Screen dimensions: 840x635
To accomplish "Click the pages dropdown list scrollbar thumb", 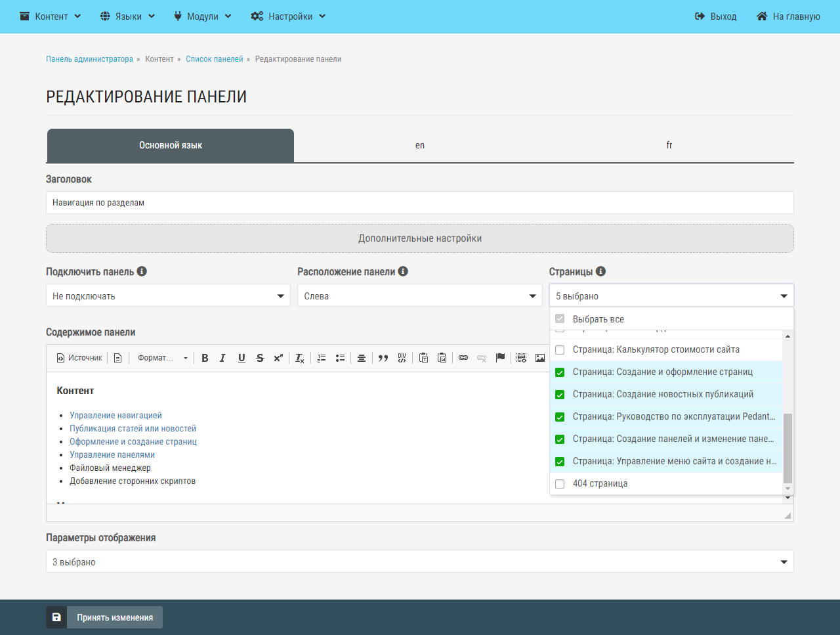I will 788,449.
